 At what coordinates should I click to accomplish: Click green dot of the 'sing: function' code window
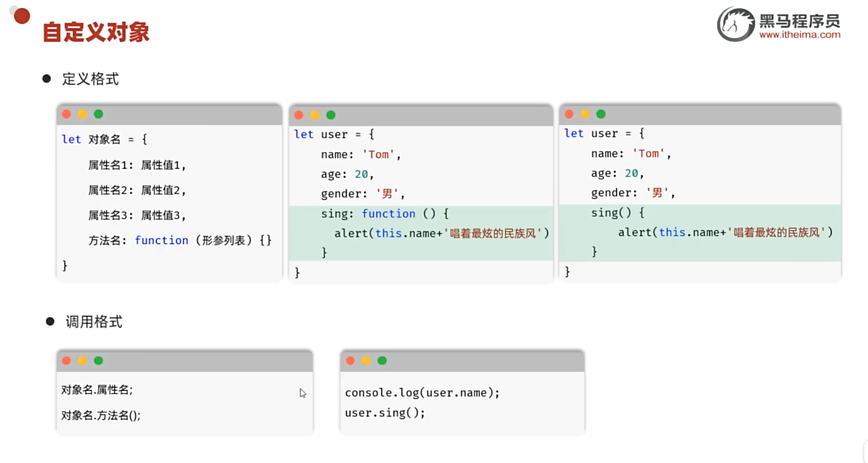click(x=331, y=115)
